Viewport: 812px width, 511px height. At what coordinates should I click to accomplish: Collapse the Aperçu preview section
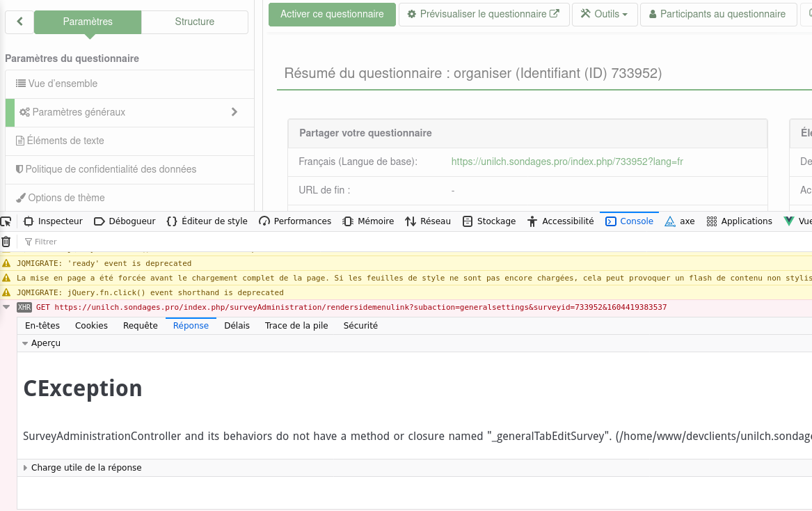click(x=25, y=343)
